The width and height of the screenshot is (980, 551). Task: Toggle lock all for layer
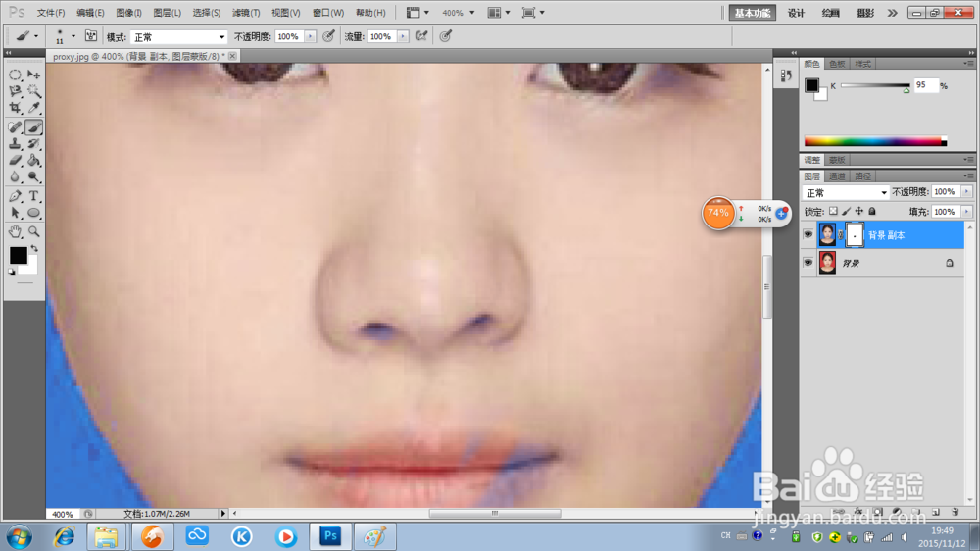coord(872,212)
